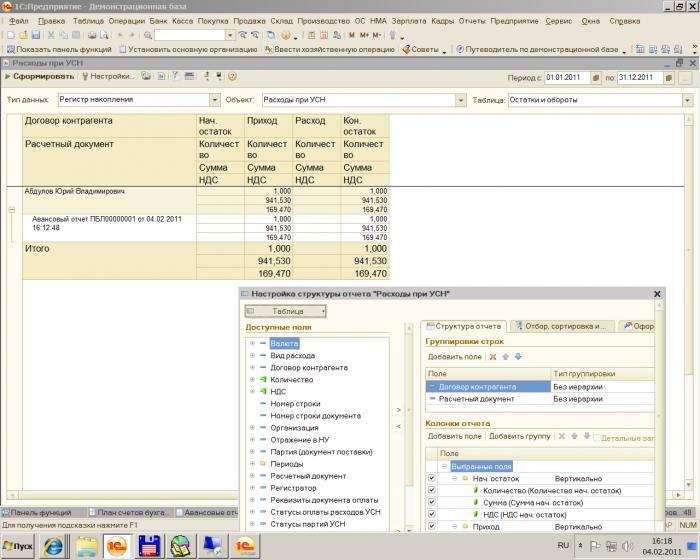Click the filter funnel icon in report toolbar

coord(176,76)
